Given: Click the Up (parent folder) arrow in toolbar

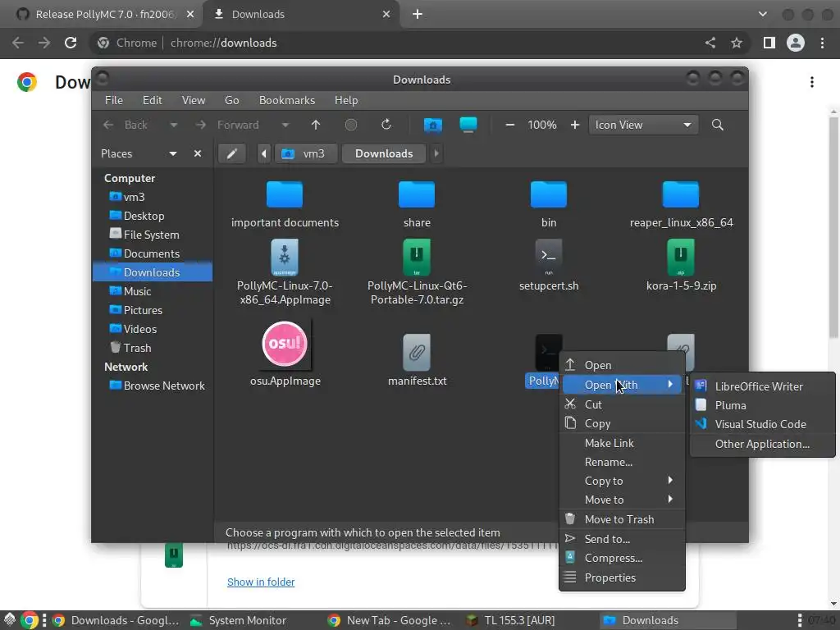Looking at the screenshot, I should pos(316,125).
